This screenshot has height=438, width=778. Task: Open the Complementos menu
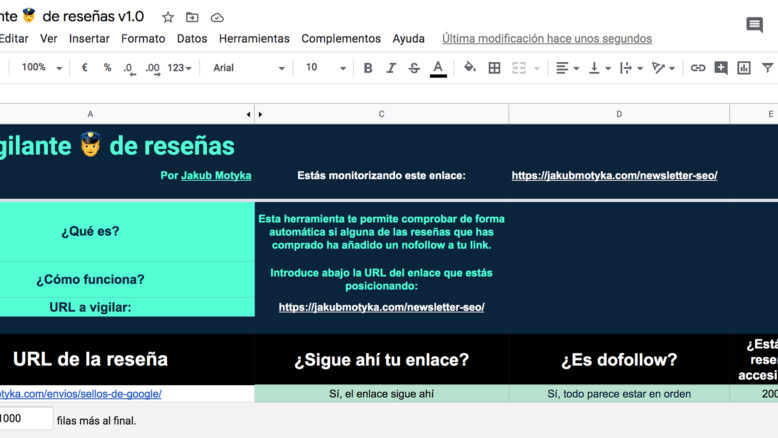coord(341,39)
